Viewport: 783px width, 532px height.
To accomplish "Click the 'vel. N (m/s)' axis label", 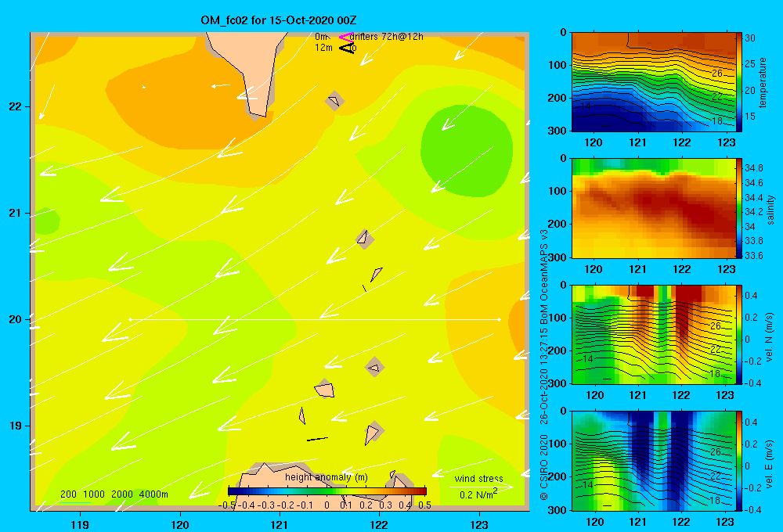I will point(770,337).
